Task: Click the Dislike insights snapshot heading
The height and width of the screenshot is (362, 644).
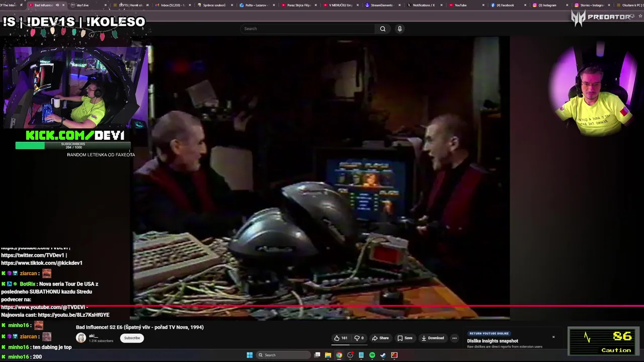Action: point(493,341)
